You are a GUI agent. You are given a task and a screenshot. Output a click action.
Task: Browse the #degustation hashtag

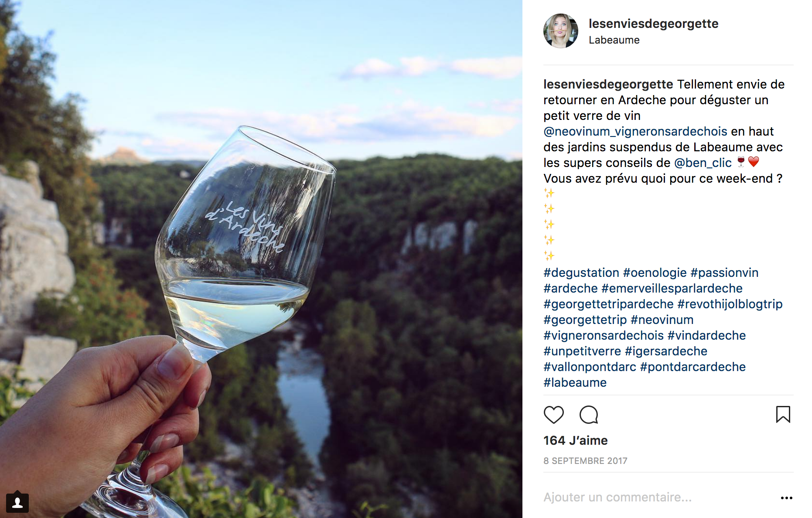tap(581, 273)
